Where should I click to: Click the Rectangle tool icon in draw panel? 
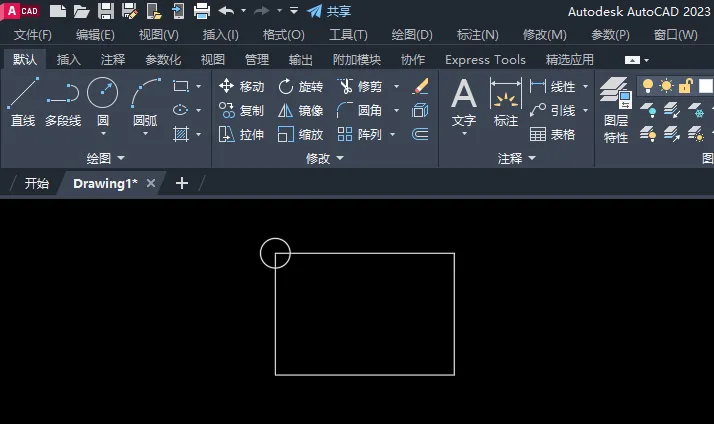click(x=181, y=86)
